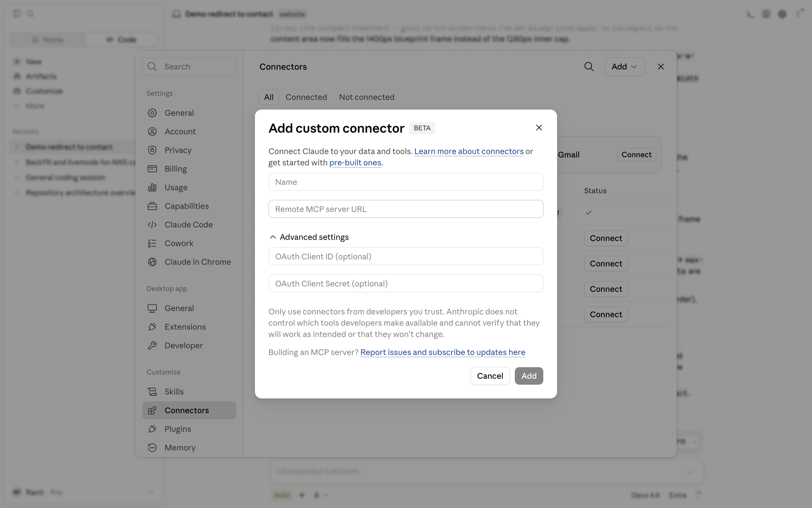Open the Cowork list icon

[152, 243]
